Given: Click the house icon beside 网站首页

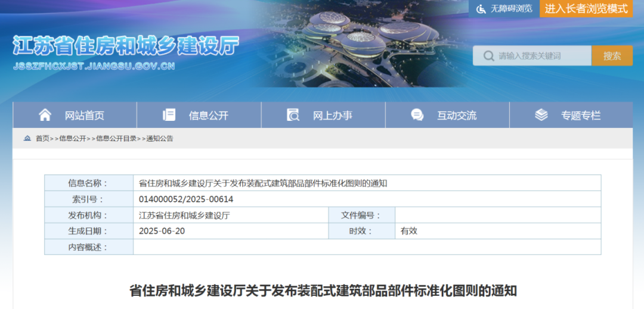Looking at the screenshot, I should (x=45, y=115).
